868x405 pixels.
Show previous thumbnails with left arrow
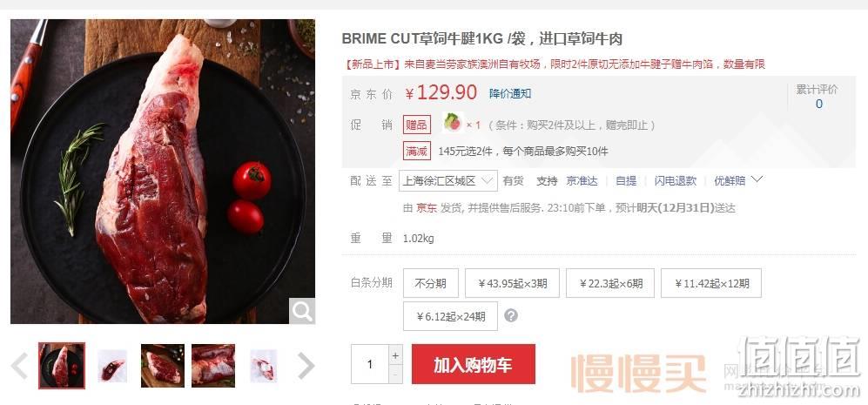click(x=19, y=366)
